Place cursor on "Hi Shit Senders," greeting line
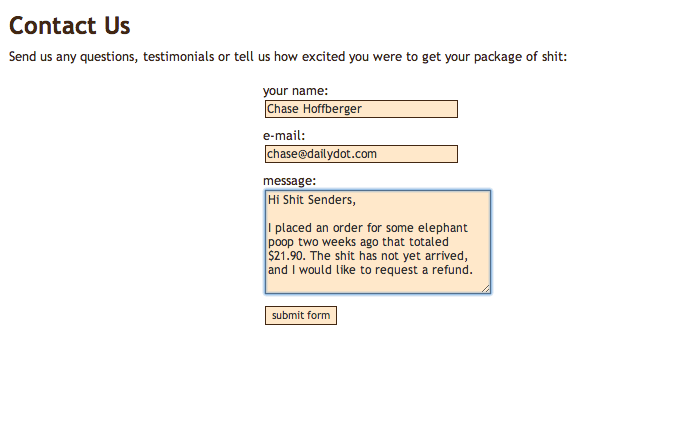 pos(311,200)
